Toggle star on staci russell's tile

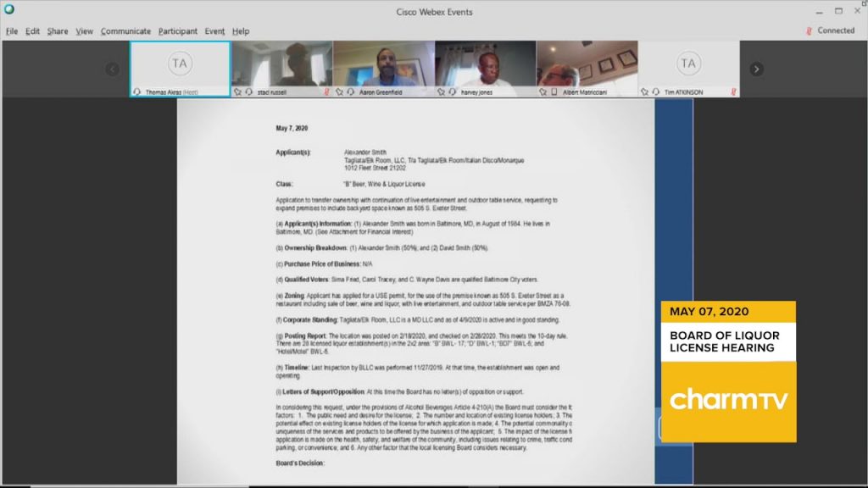click(237, 91)
